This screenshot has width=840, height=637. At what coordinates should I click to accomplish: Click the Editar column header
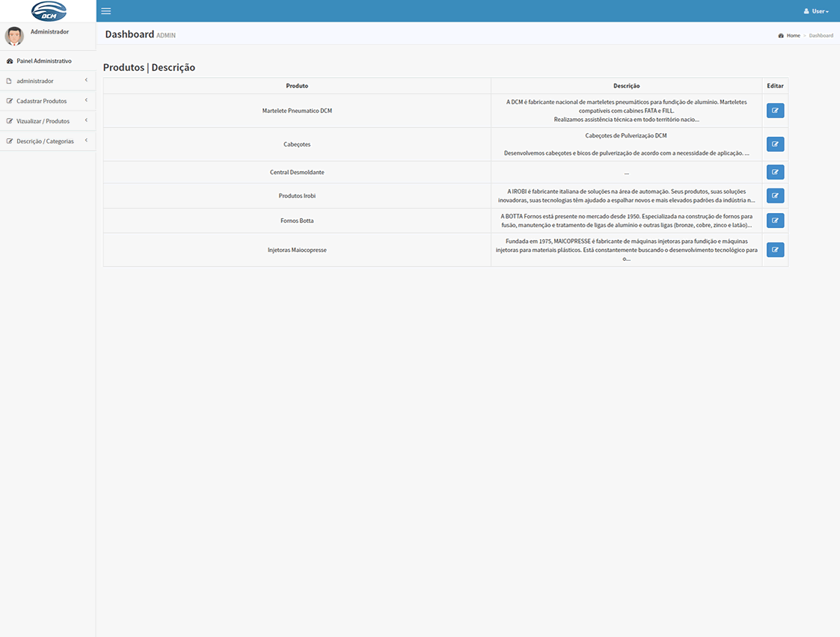pos(775,86)
